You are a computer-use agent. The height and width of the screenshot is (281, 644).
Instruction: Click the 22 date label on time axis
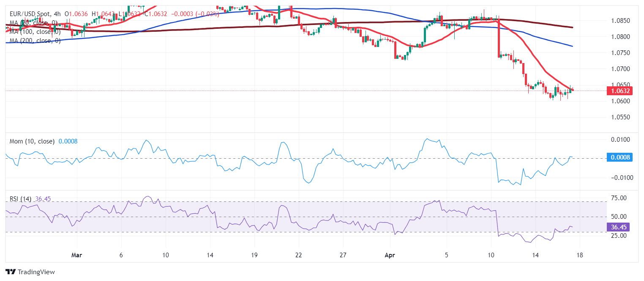tap(299, 255)
